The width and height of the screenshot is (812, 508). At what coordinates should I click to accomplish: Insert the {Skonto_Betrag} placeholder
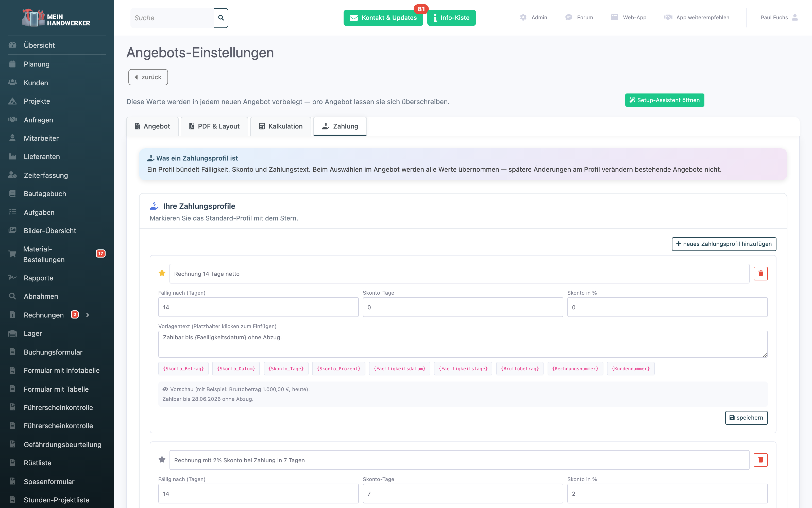[x=183, y=369]
